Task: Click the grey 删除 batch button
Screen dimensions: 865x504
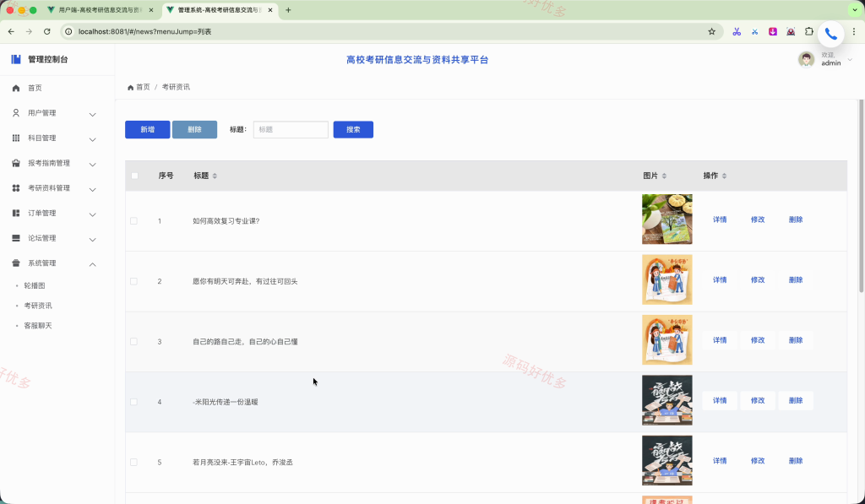Action: [x=194, y=129]
